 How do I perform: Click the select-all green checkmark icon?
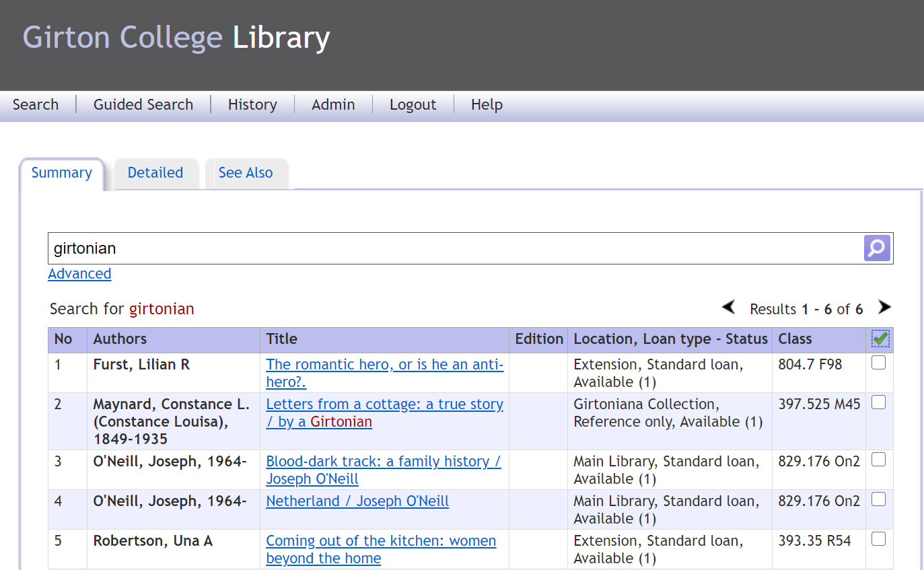(880, 339)
